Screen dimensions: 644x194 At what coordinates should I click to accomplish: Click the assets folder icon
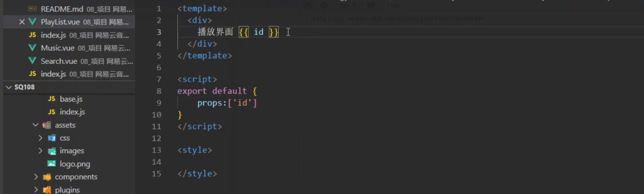click(x=47, y=125)
